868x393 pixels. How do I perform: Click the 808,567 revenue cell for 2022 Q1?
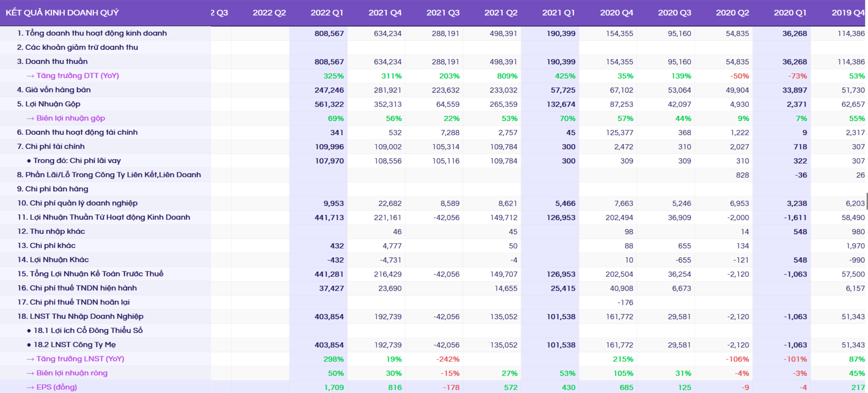329,34
